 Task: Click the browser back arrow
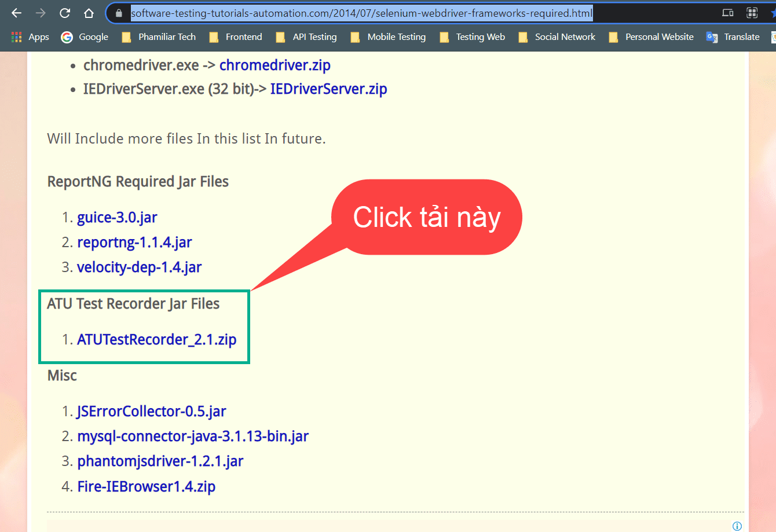(16, 13)
